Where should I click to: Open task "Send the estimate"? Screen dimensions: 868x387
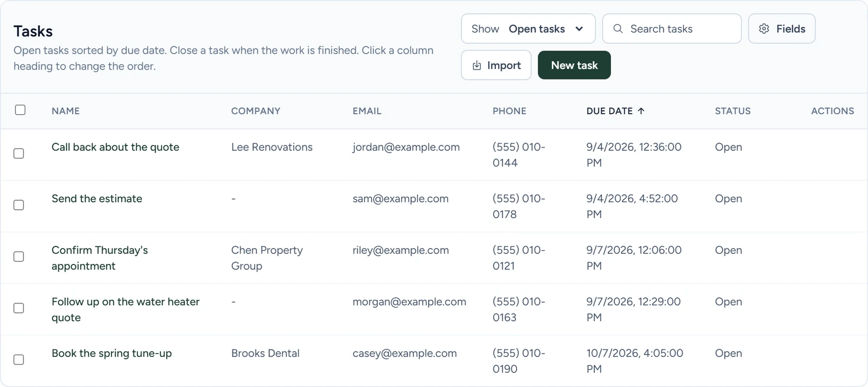pos(97,199)
